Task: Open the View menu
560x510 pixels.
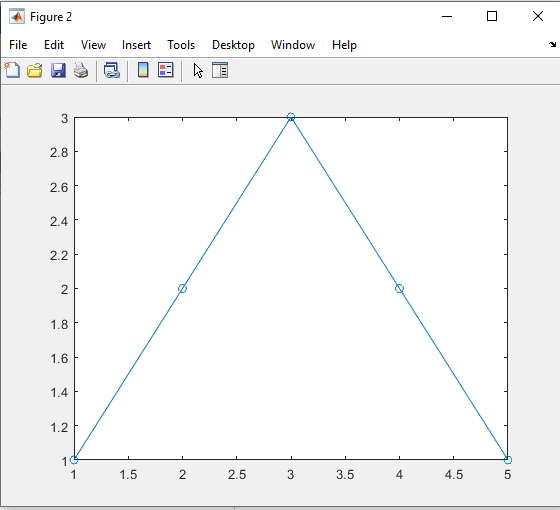Action: click(93, 45)
